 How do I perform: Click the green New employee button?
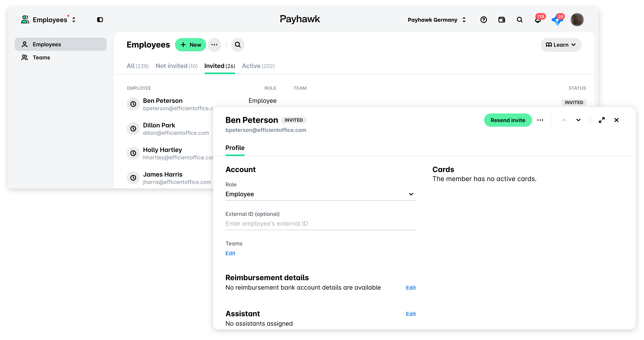tap(190, 45)
